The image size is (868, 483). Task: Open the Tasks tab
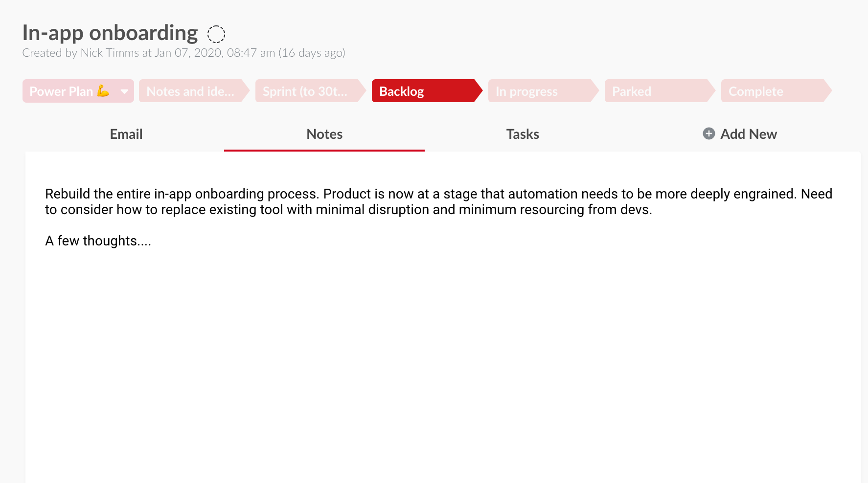(x=523, y=134)
